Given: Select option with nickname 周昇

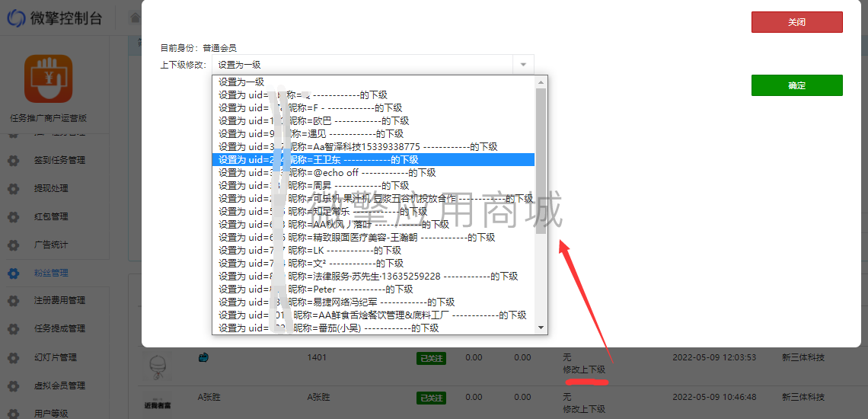Looking at the screenshot, I should [x=374, y=185].
